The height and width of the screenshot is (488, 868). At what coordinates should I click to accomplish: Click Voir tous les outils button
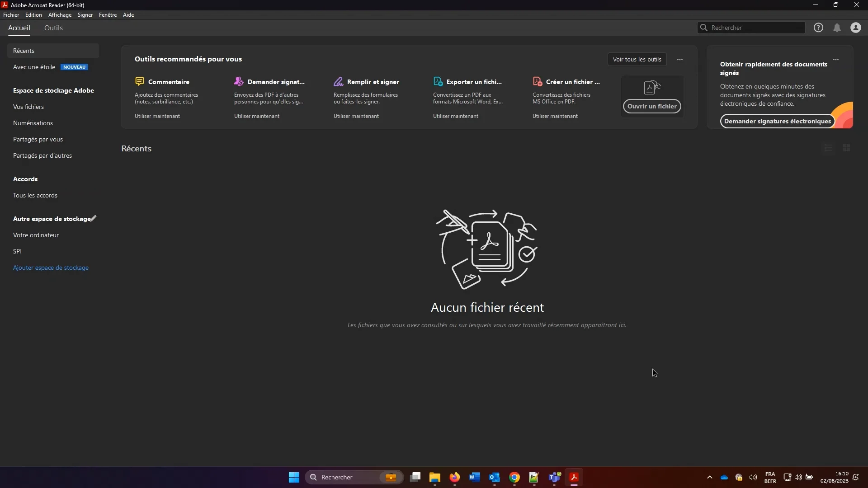[637, 59]
